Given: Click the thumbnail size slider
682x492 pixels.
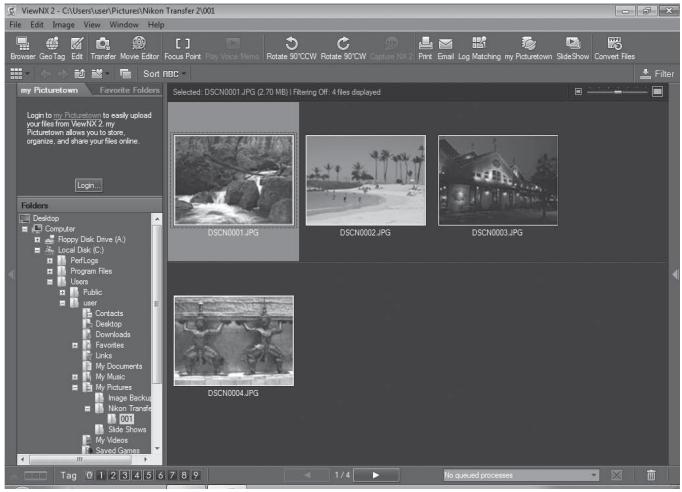Looking at the screenshot, I should 617,92.
